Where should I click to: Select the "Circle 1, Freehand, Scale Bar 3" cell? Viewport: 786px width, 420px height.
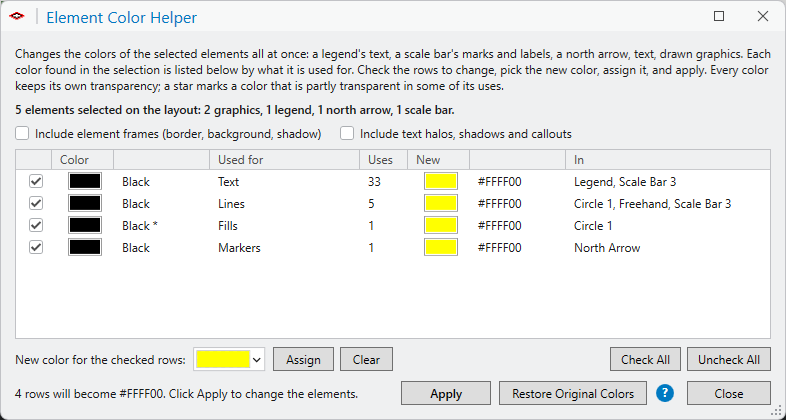[x=653, y=204]
